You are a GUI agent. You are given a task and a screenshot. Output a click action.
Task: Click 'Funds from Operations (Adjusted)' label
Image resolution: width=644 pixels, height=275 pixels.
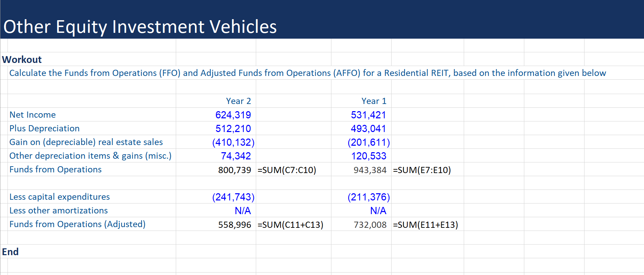(77, 224)
